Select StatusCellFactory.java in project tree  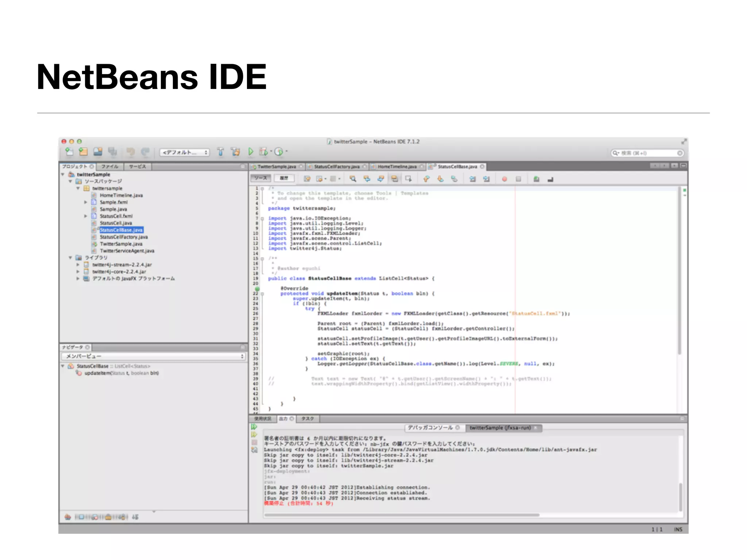124,237
